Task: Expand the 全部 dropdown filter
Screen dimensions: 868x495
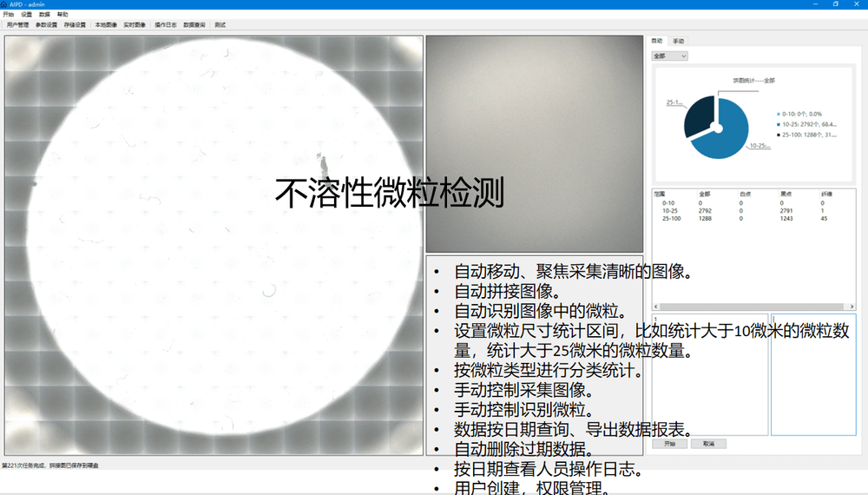Action: pos(669,56)
